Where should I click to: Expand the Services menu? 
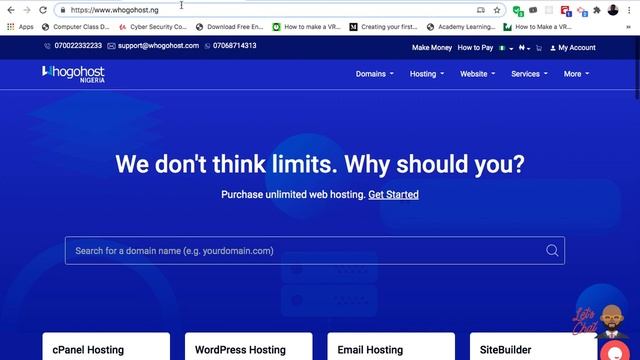pyautogui.click(x=529, y=74)
